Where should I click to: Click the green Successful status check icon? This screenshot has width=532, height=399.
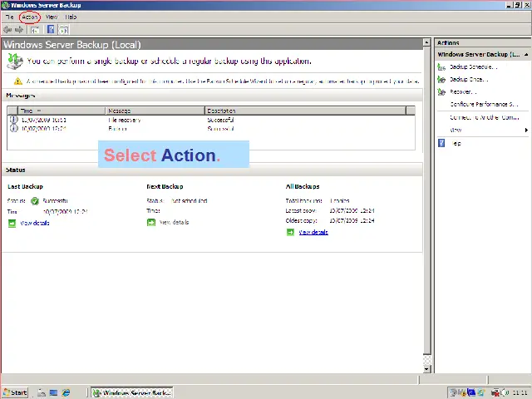[x=35, y=201]
